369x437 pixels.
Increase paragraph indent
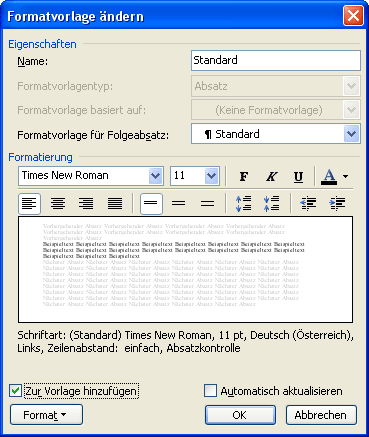tap(337, 203)
